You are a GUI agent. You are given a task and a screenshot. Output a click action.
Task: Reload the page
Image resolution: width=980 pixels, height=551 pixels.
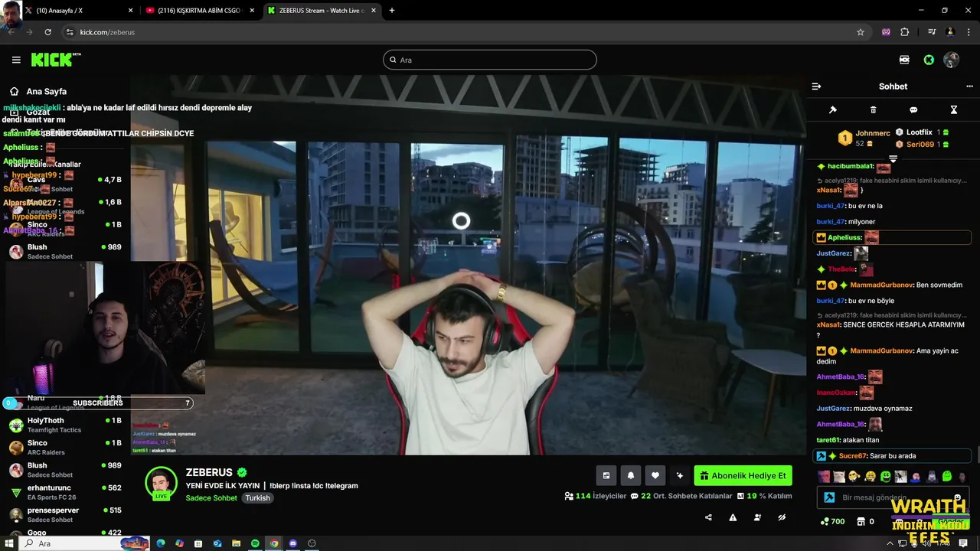(x=47, y=32)
